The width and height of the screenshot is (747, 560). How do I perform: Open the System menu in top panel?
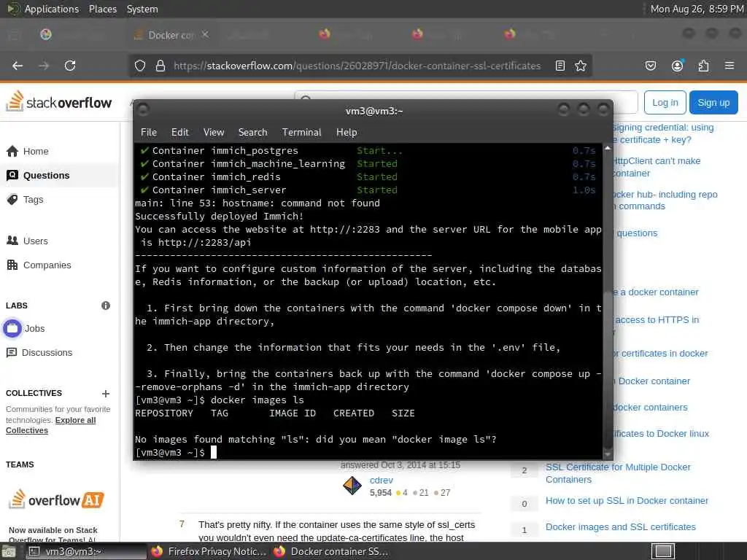[142, 9]
